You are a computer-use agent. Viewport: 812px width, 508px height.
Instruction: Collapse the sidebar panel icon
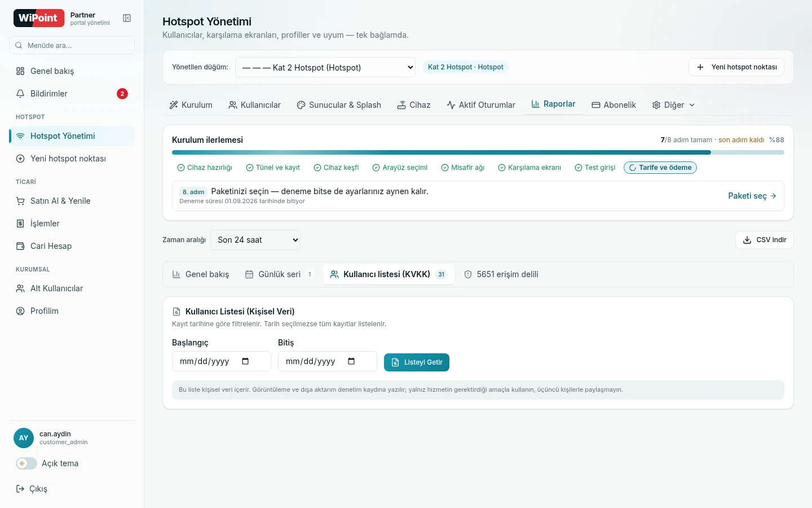(x=127, y=18)
